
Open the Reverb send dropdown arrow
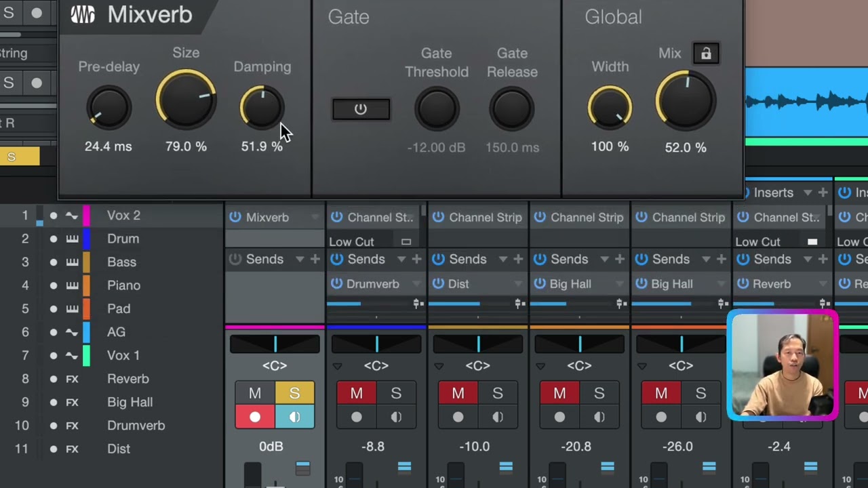[823, 284]
